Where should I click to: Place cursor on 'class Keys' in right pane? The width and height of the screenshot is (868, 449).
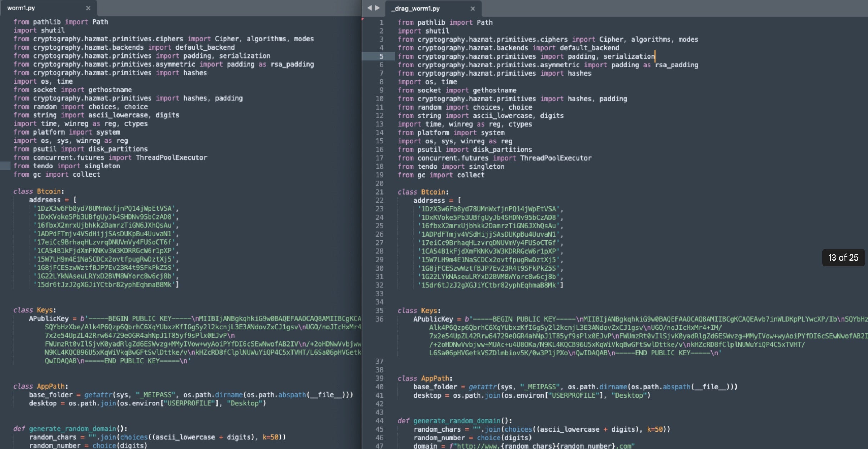419,311
